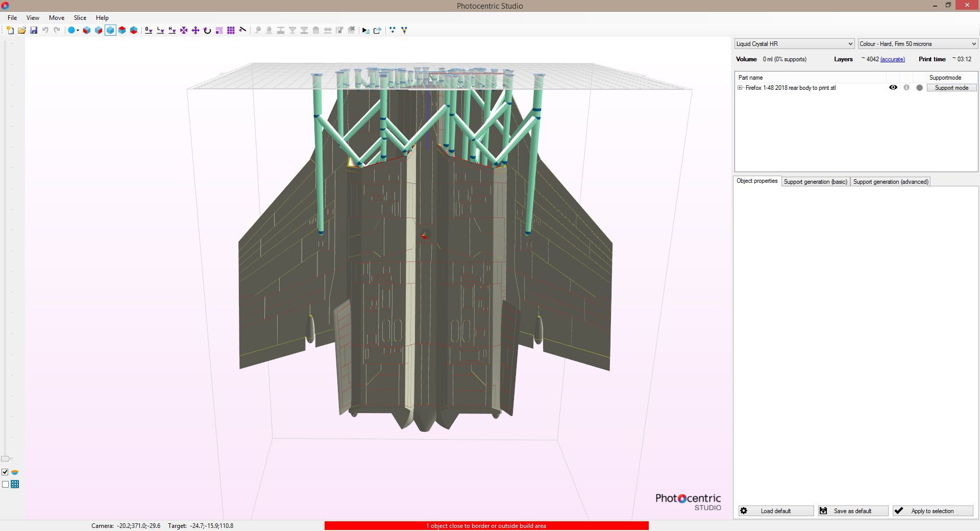Expand the Firefox 1-48 rear body tree node
The width and height of the screenshot is (980, 531).
[740, 88]
